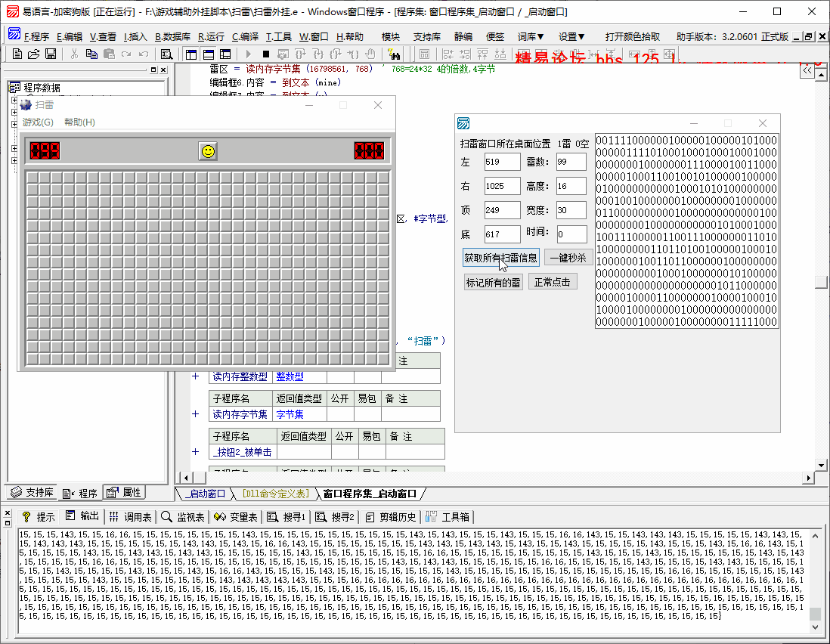Screen dimensions: 830x644
Task: Click the Copy icon in the toolbar
Action: (91, 54)
